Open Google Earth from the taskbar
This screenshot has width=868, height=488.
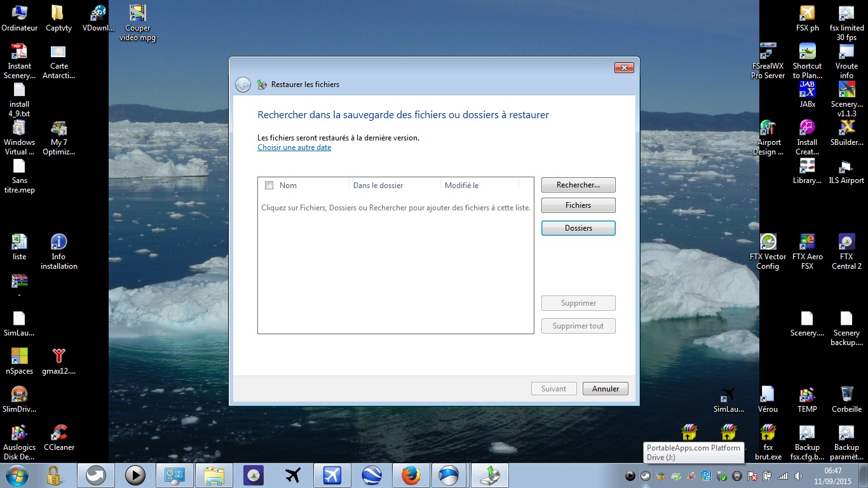(372, 475)
